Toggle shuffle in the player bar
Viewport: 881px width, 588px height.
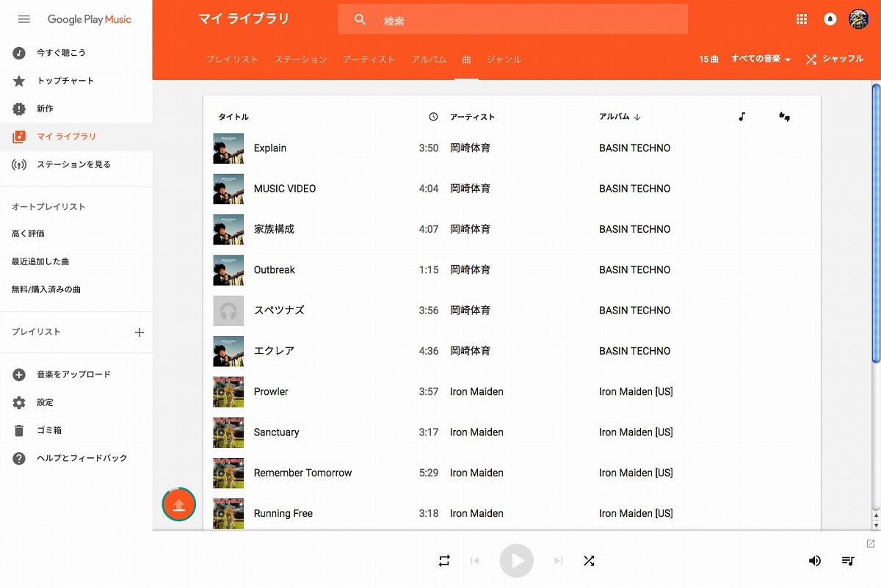[589, 561]
